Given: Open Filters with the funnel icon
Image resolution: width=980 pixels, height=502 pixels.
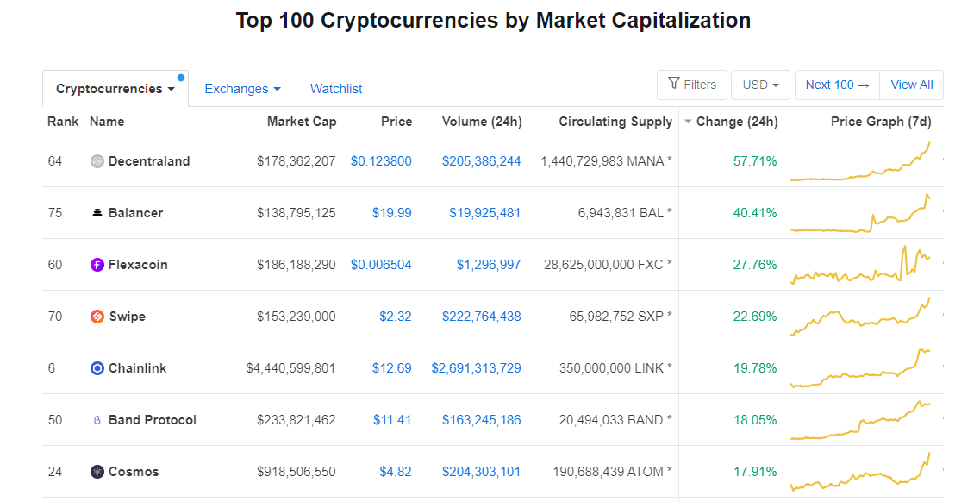Looking at the screenshot, I should pyautogui.click(x=692, y=85).
